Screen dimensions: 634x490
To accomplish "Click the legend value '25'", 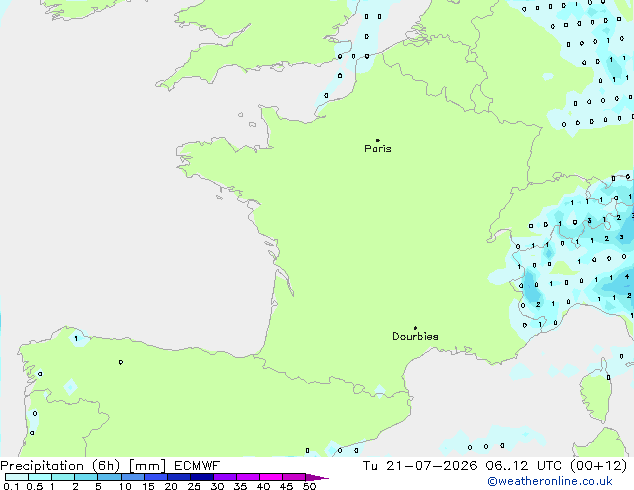I will tap(194, 486).
